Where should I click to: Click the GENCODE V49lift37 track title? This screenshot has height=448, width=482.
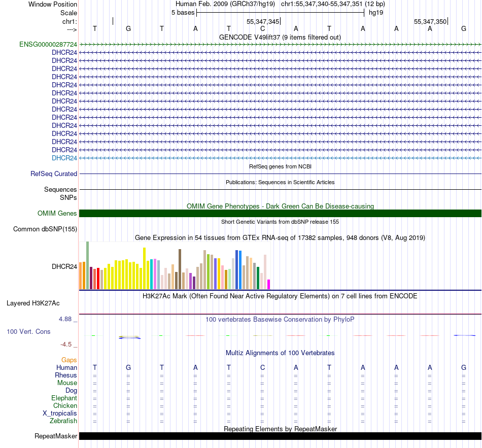point(280,37)
